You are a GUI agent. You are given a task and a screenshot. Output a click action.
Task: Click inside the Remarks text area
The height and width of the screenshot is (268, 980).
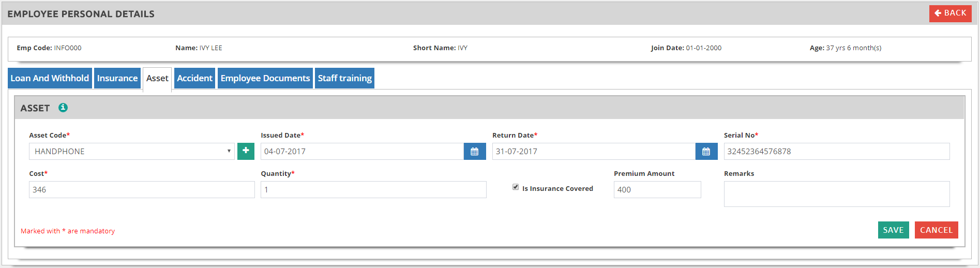[x=836, y=194]
